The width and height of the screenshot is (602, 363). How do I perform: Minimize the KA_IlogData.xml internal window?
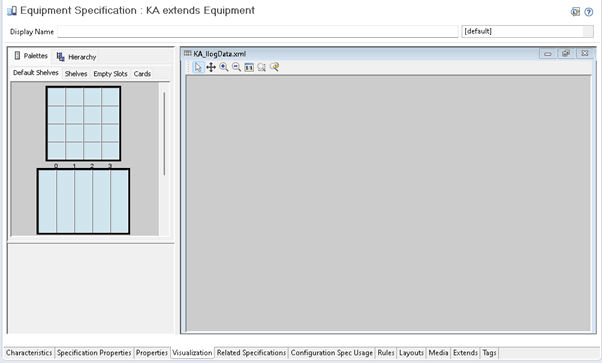point(548,53)
